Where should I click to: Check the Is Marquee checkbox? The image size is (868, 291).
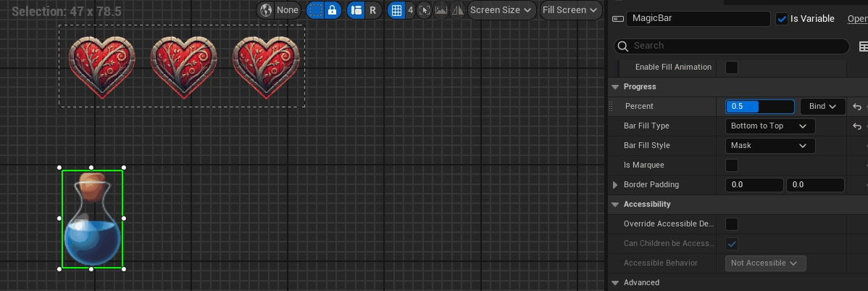pyautogui.click(x=732, y=165)
